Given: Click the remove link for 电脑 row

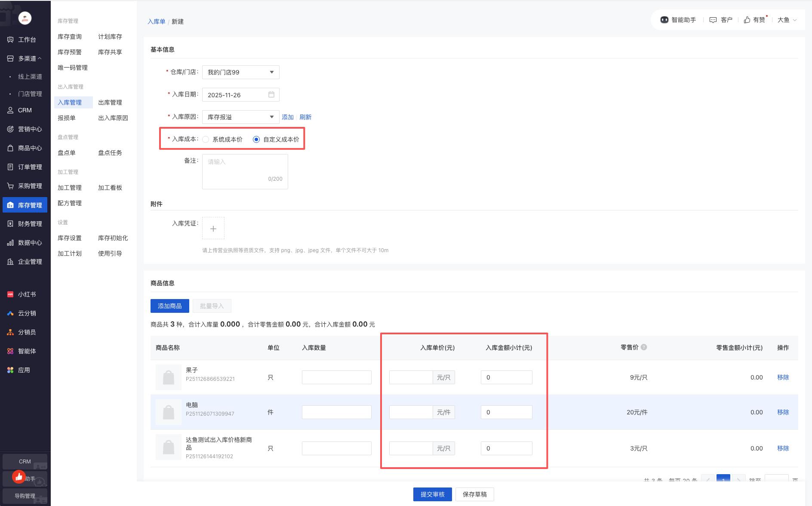Looking at the screenshot, I should 783,412.
